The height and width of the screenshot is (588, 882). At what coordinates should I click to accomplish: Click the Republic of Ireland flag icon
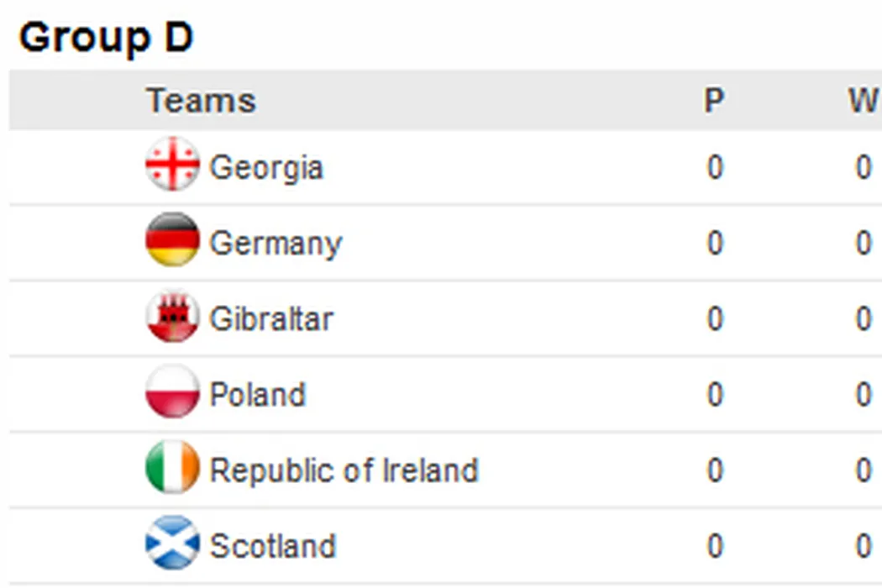pyautogui.click(x=172, y=468)
